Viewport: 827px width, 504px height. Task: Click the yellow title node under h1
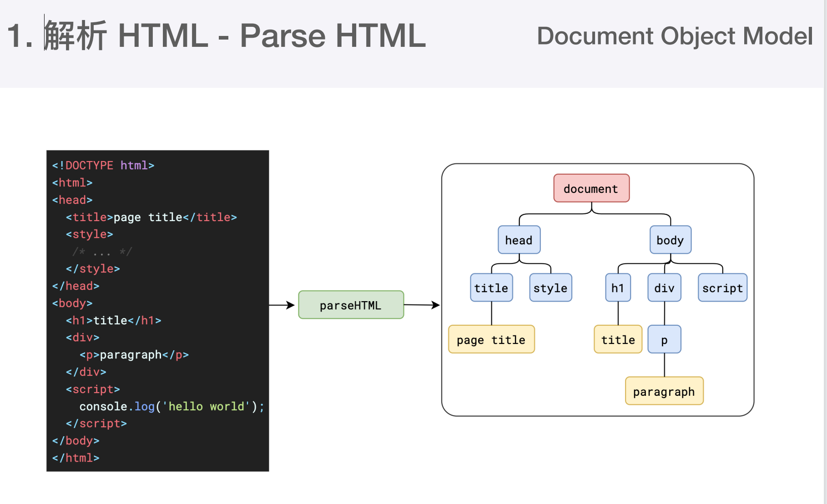pyautogui.click(x=618, y=339)
